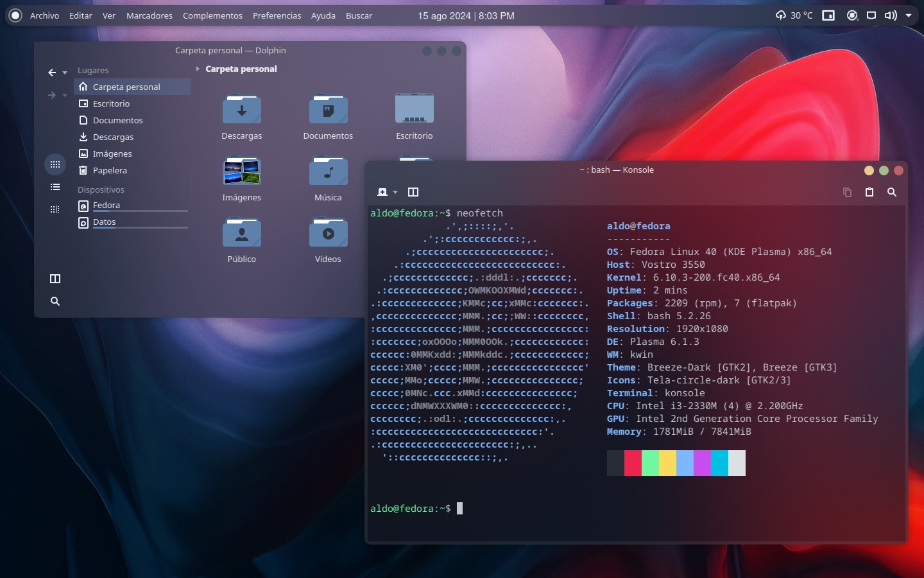The width and height of the screenshot is (924, 578).
Task: Open the Fedora device in Dispositivos
Action: [x=132, y=206]
